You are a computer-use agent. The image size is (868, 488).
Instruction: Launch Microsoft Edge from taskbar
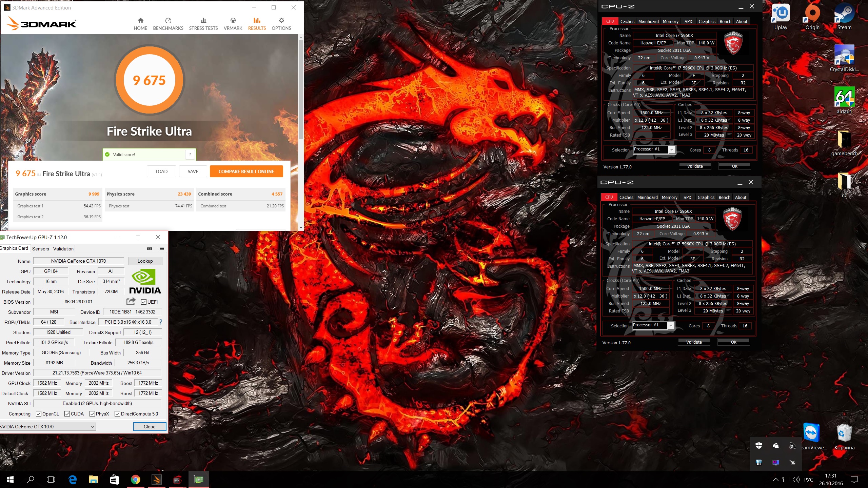click(73, 480)
